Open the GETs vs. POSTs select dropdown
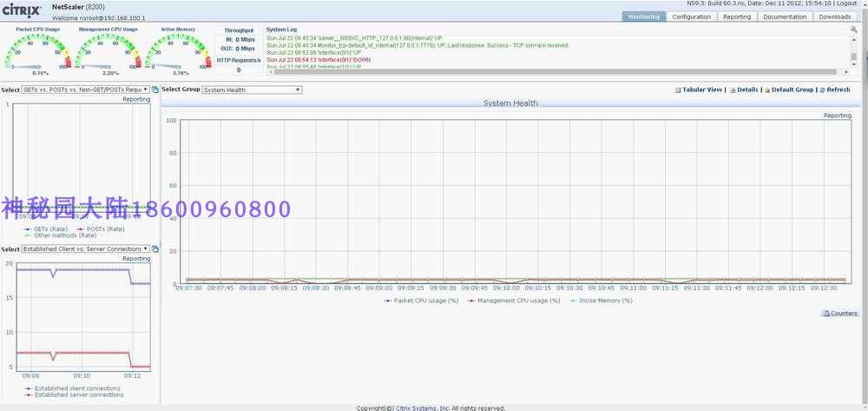The image size is (868, 411). 85,89
